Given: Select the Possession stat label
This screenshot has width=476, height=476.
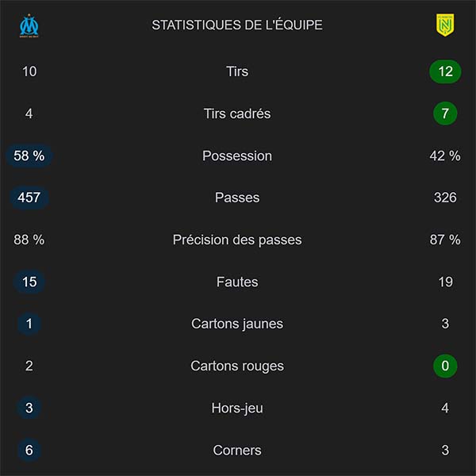Looking at the screenshot, I should click(237, 155).
